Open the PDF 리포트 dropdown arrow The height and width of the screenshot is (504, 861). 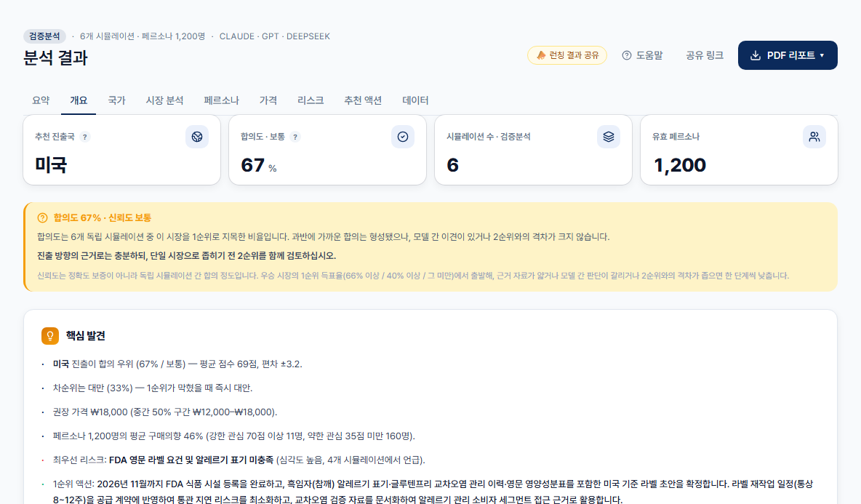[x=822, y=55]
